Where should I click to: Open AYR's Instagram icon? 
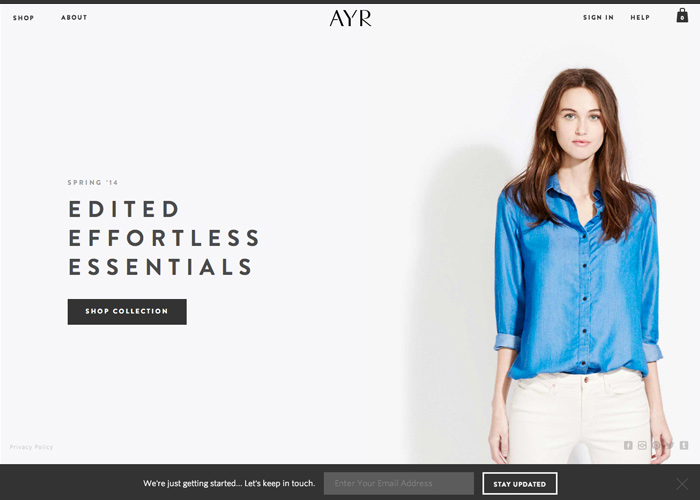point(642,445)
